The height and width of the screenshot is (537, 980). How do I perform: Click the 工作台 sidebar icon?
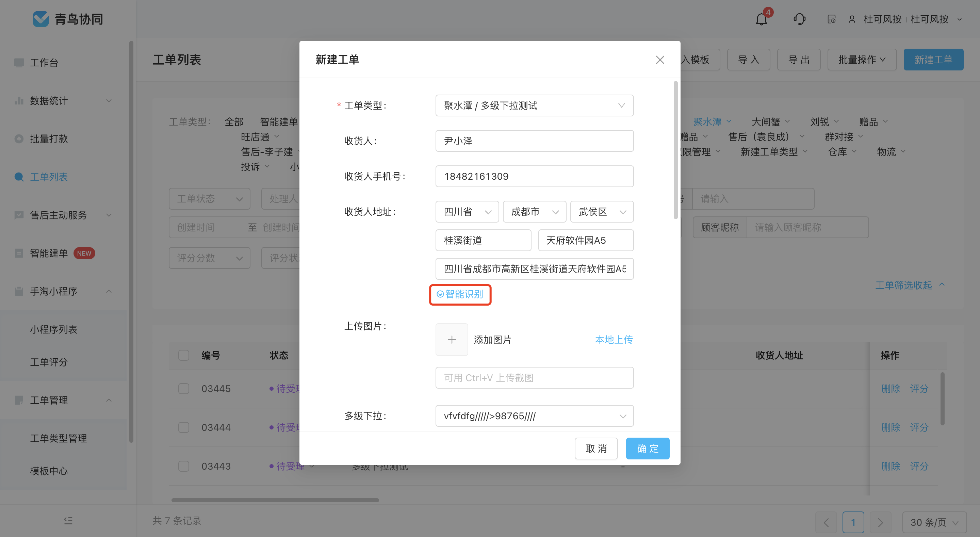pyautogui.click(x=19, y=62)
